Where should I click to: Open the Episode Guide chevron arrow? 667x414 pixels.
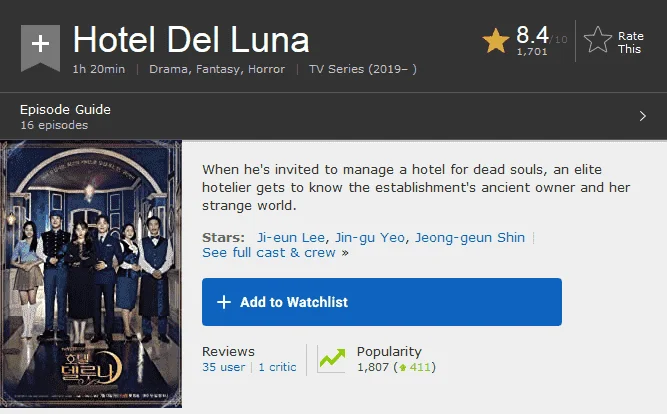click(x=643, y=116)
